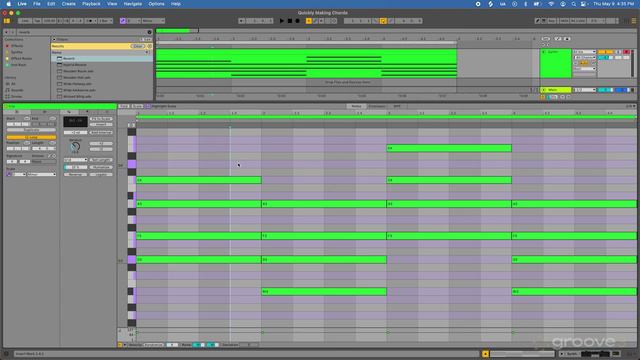Choose the Wooden Room.adv preset
640x360 pixels.
coord(102,71)
